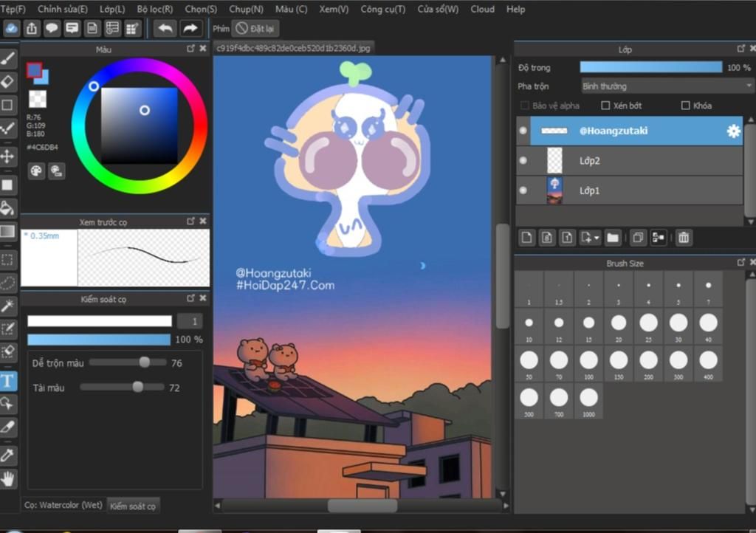Image resolution: width=756 pixels, height=533 pixels.
Task: Switch to the Kiểm soát cọ tab
Action: tap(133, 506)
